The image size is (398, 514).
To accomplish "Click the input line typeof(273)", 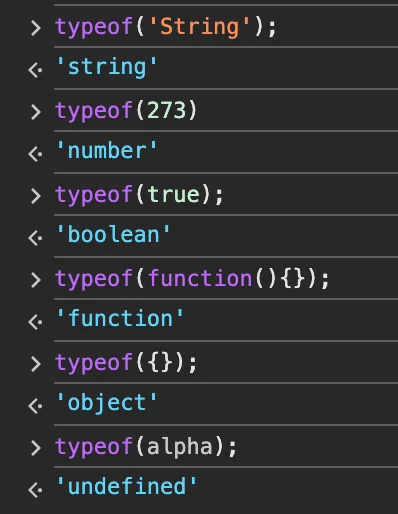I will pyautogui.click(x=126, y=111).
